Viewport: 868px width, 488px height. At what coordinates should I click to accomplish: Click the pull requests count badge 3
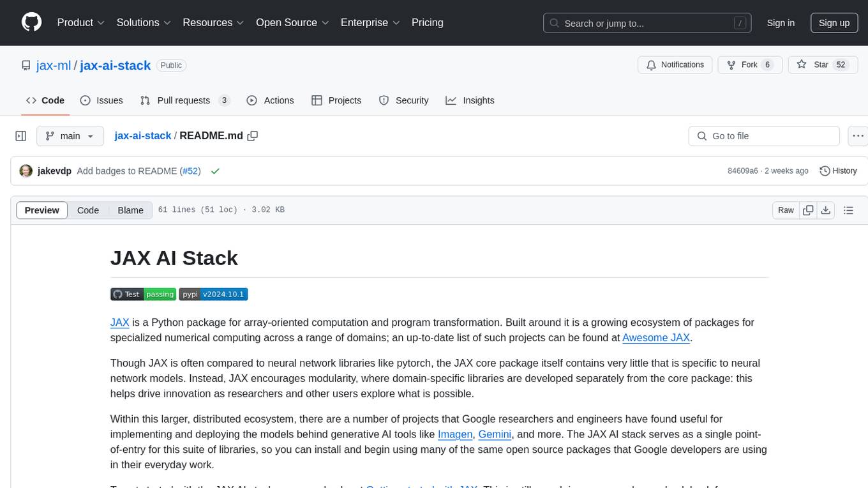click(x=224, y=100)
